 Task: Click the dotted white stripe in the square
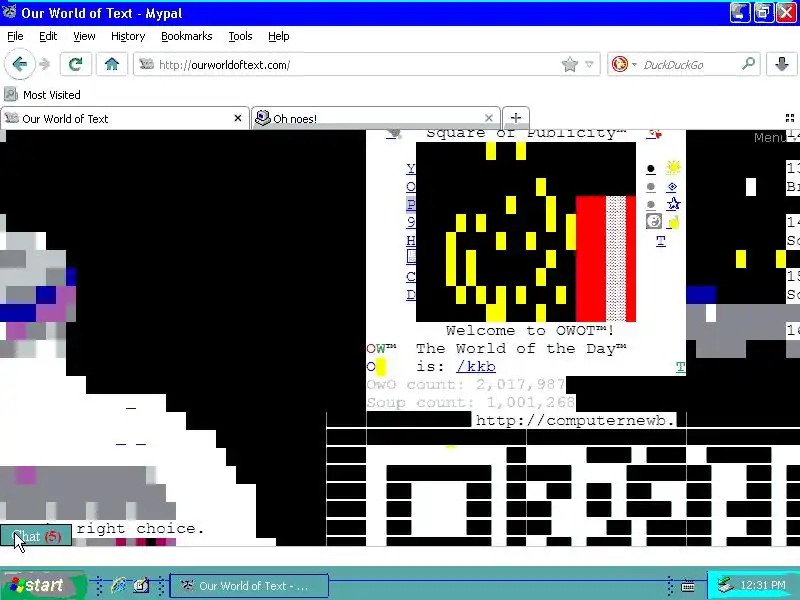616,259
